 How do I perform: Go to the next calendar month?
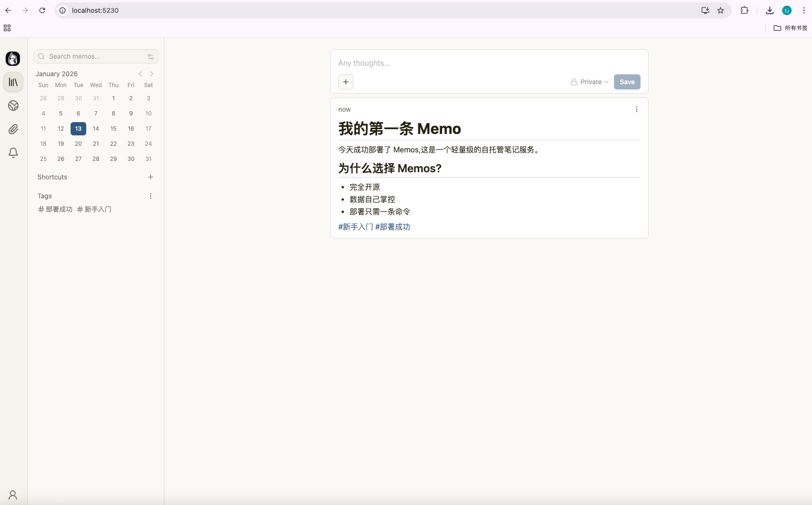click(152, 74)
